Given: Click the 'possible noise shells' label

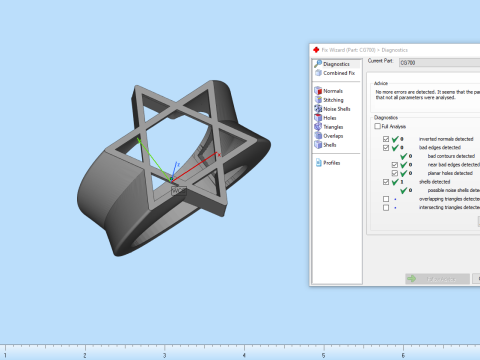Looking at the screenshot, I should (x=454, y=190).
